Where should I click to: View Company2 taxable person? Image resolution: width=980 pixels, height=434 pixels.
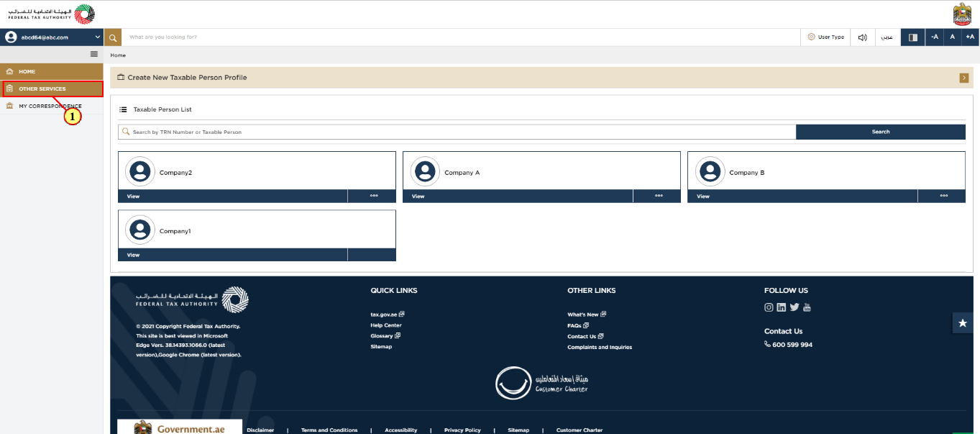[233, 196]
